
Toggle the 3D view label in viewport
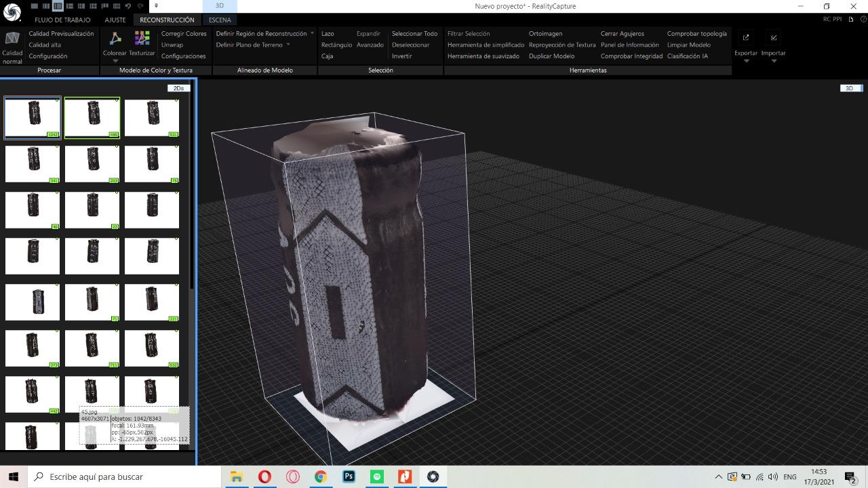[x=849, y=88]
